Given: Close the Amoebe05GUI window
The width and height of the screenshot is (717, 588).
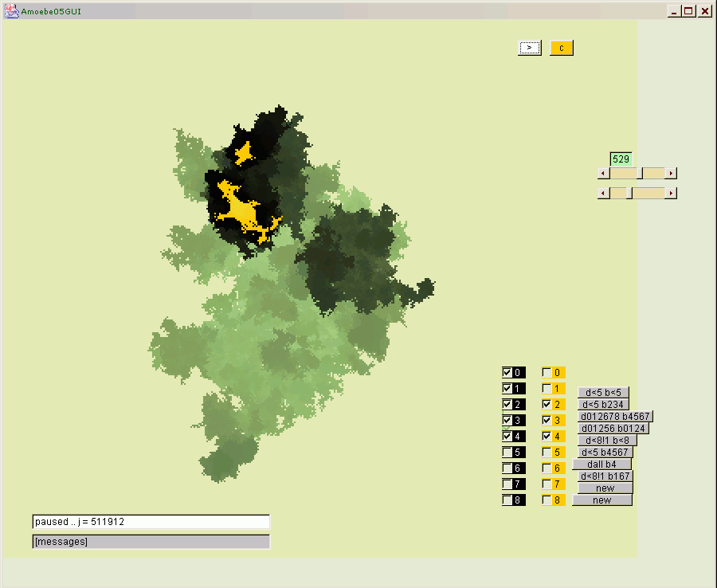Looking at the screenshot, I should pos(705,11).
